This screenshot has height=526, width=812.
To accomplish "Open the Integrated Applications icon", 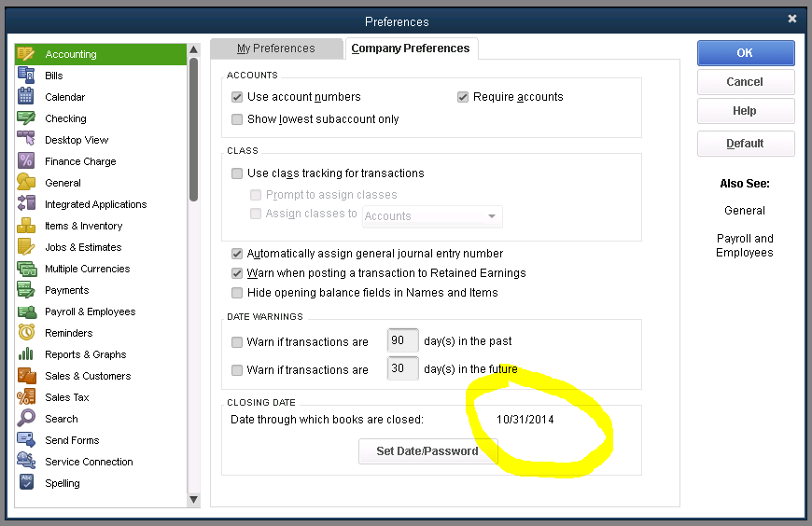I will [26, 204].
